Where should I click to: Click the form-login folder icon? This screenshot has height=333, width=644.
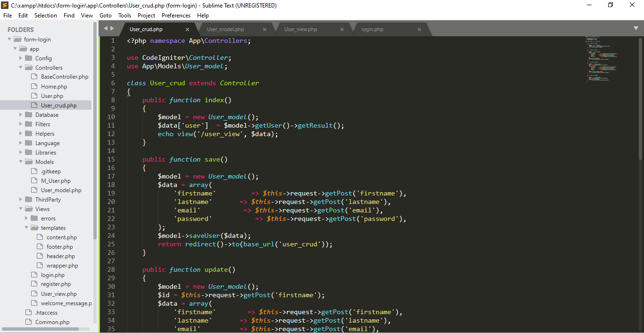click(18, 40)
